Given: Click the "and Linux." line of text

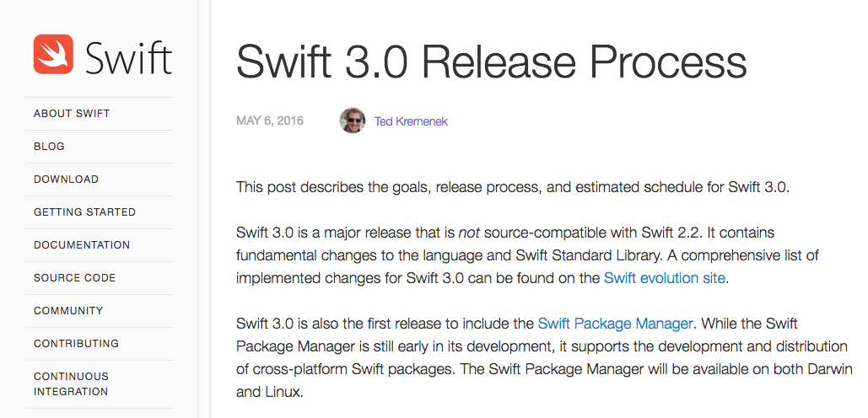Looking at the screenshot, I should tap(269, 392).
